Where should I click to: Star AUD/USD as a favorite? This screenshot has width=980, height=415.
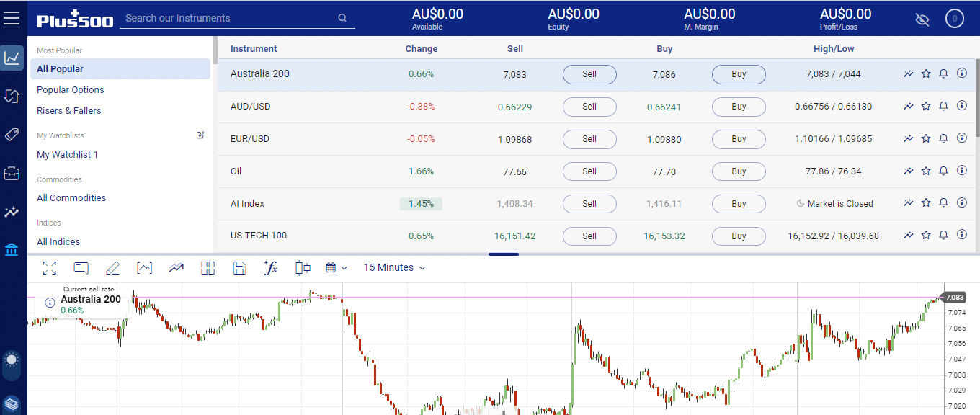click(x=926, y=106)
